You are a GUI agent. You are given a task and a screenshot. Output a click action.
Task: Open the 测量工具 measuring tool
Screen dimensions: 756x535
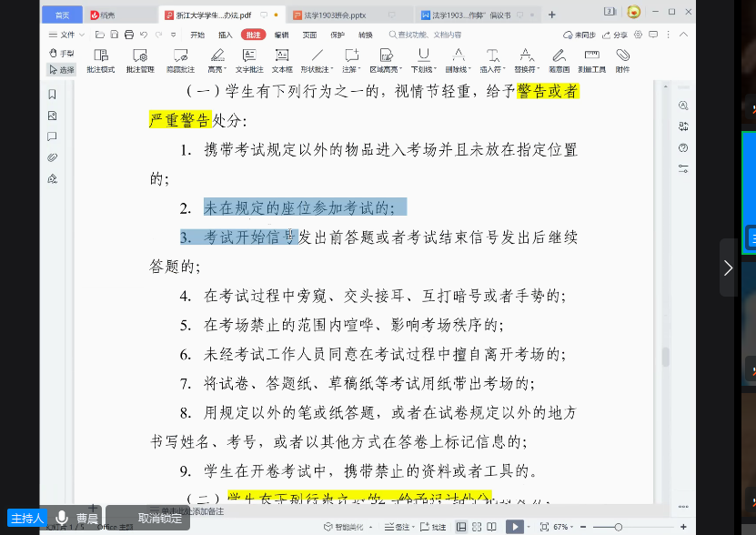pyautogui.click(x=591, y=61)
